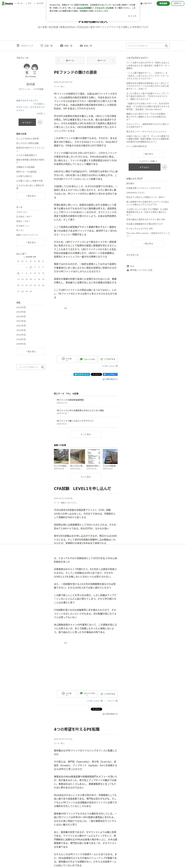Click もっと見る under 画像つき記事
186x868 pixels.
86,477
